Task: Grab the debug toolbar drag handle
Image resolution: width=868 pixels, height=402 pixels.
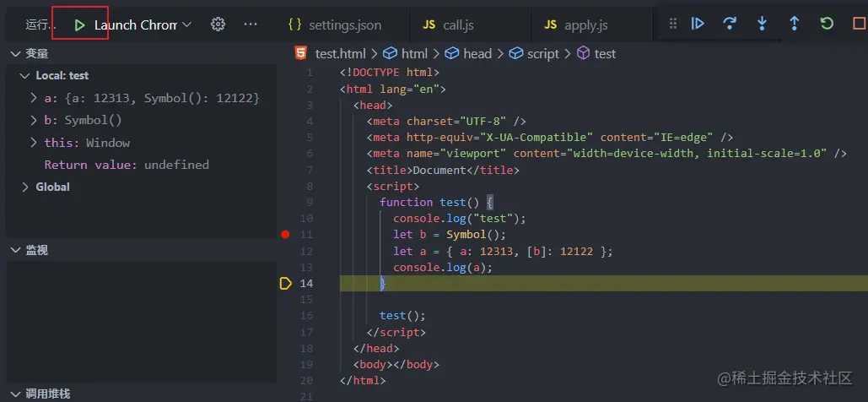Action: click(x=673, y=24)
